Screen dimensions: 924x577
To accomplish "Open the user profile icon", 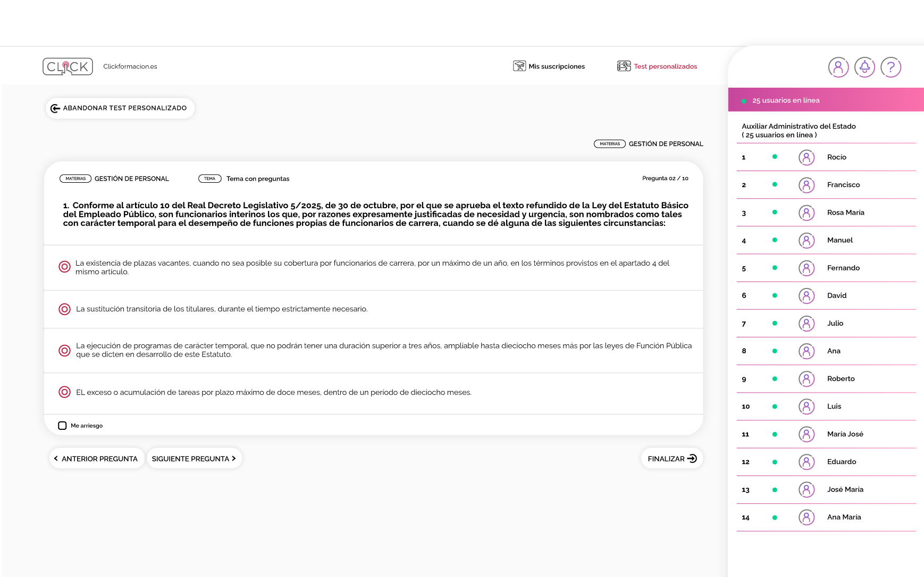I will pos(838,67).
